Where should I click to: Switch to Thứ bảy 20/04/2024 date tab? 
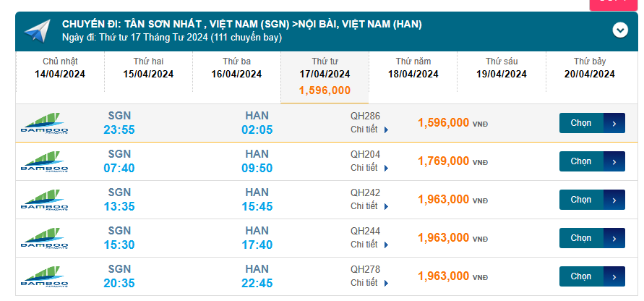point(589,68)
